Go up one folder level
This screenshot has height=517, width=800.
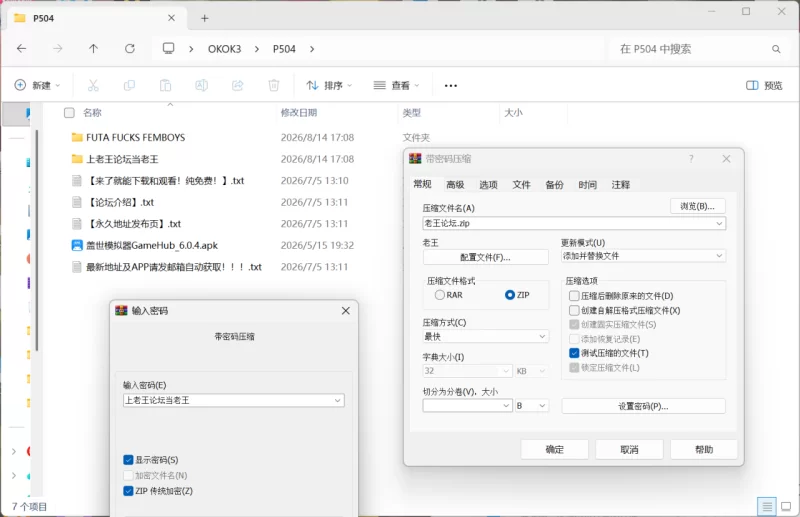coord(93,48)
